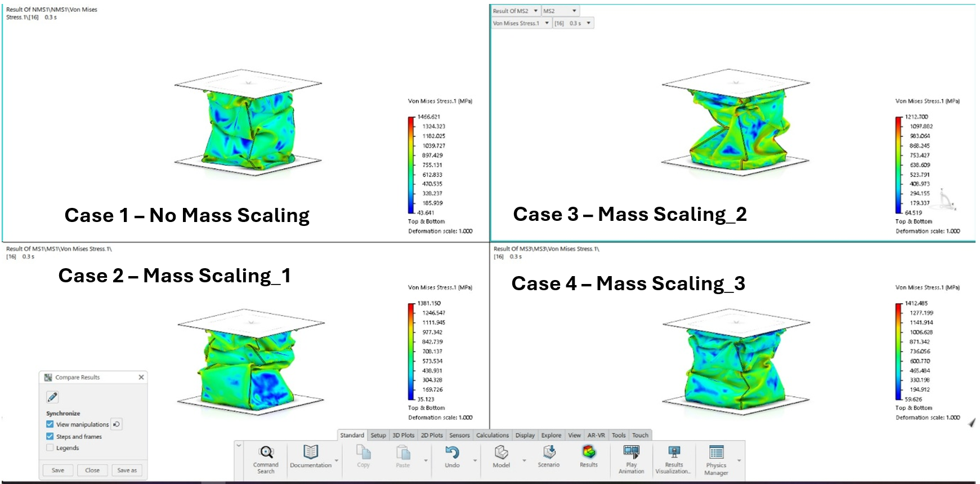Viewport: 980px width, 484px height.
Task: Open the Model icon in toolbar
Action: [501, 452]
